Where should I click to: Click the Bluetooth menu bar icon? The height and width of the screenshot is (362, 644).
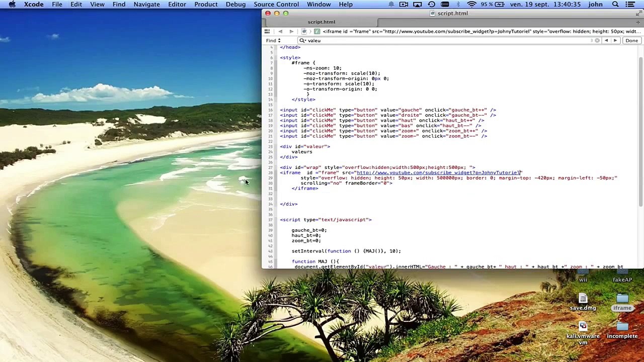coord(458,5)
